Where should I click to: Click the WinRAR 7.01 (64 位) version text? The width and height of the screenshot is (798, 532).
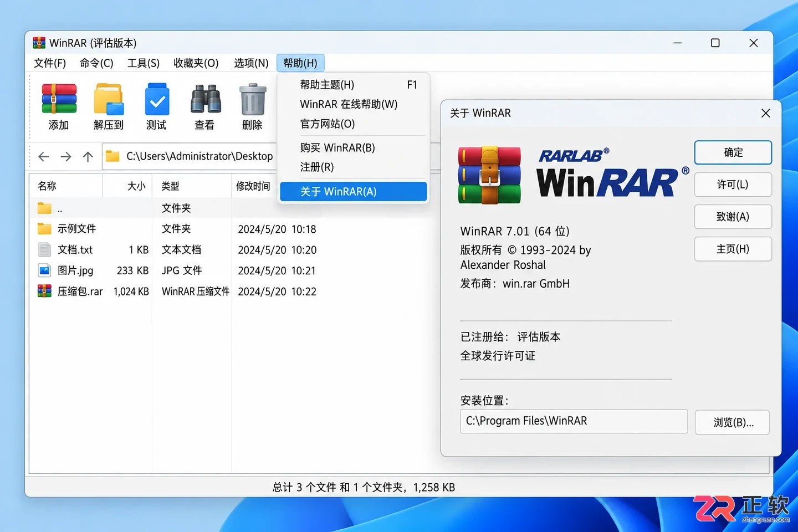(x=515, y=231)
